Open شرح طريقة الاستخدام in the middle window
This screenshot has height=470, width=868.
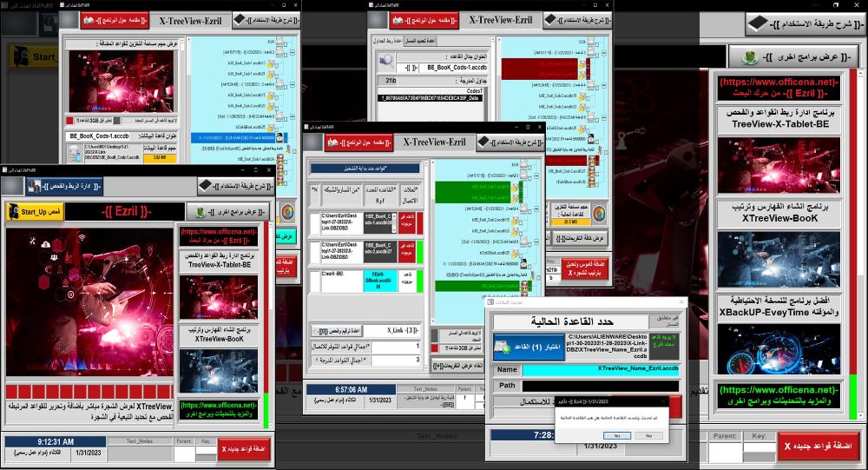pos(510,142)
